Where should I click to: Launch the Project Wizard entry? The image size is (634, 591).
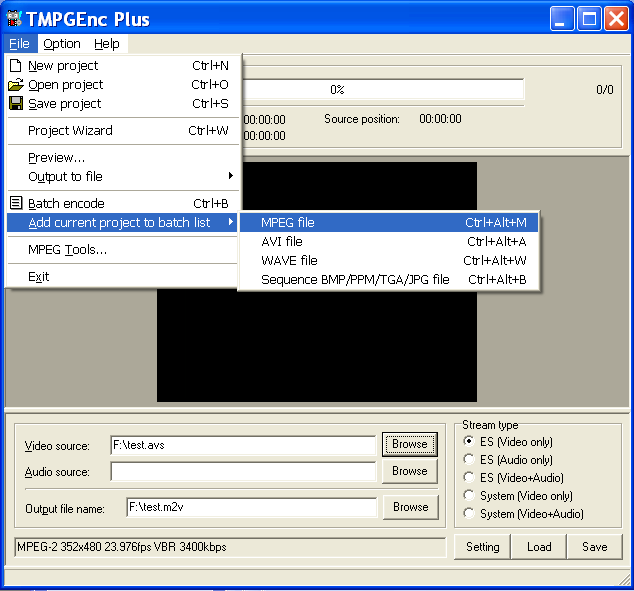[x=123, y=131]
